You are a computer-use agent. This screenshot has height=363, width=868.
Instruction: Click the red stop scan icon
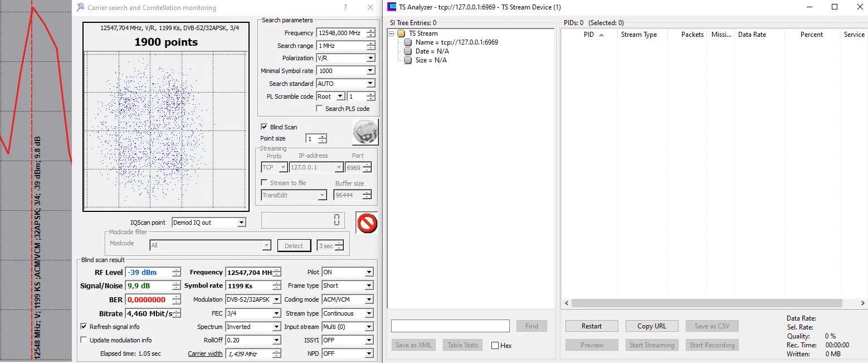pyautogui.click(x=367, y=222)
